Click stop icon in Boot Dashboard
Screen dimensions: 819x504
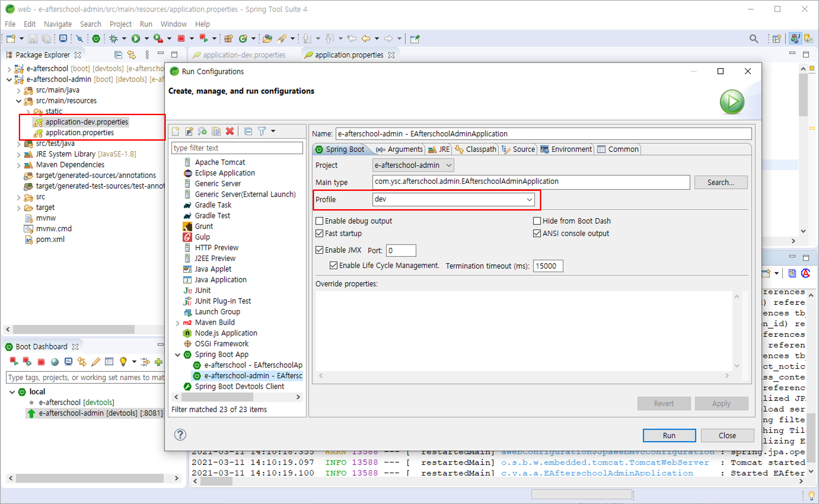pyautogui.click(x=41, y=362)
